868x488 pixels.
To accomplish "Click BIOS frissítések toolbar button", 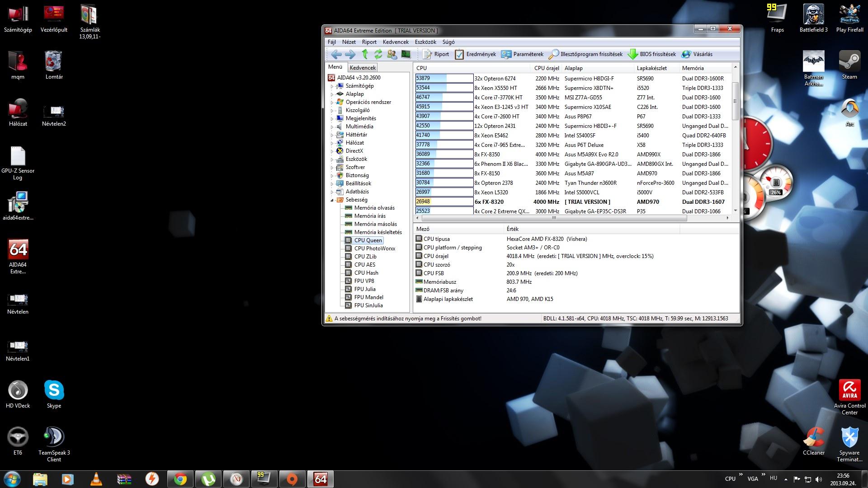I will pyautogui.click(x=652, y=54).
